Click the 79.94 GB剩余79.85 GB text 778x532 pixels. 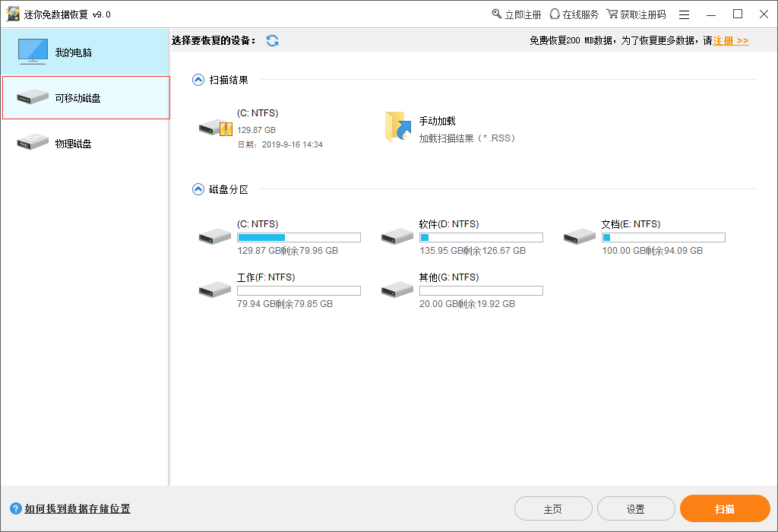point(285,304)
